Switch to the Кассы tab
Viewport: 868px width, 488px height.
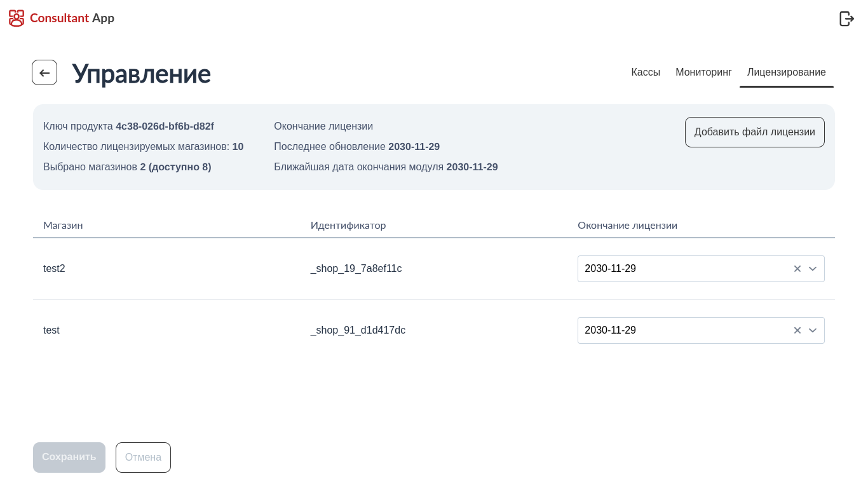pyautogui.click(x=646, y=72)
